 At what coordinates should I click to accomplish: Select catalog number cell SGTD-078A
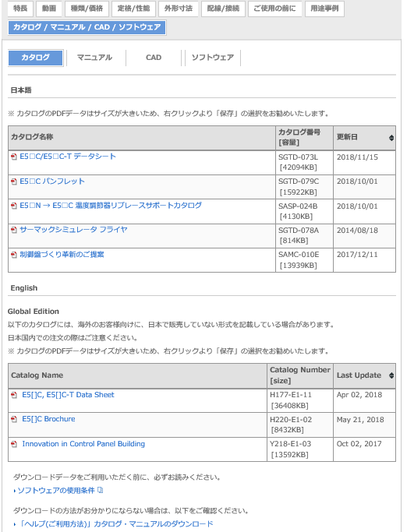(304, 236)
